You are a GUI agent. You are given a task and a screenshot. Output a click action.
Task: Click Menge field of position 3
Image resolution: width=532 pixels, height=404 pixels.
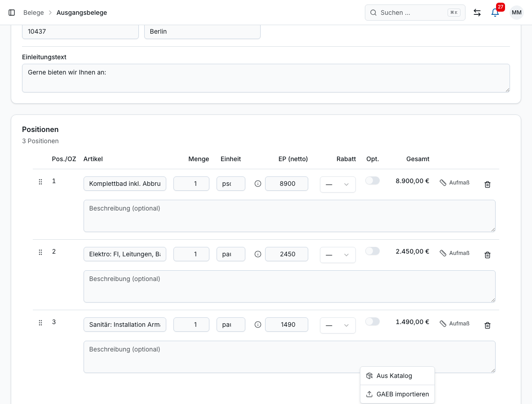click(191, 325)
